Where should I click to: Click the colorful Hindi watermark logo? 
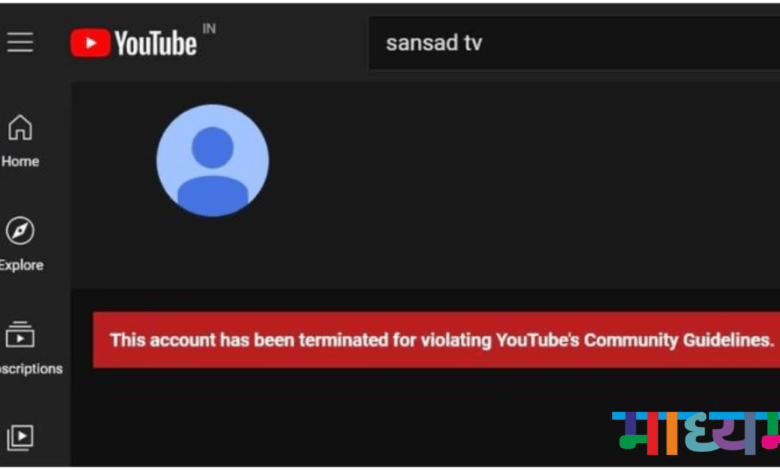[696, 433]
